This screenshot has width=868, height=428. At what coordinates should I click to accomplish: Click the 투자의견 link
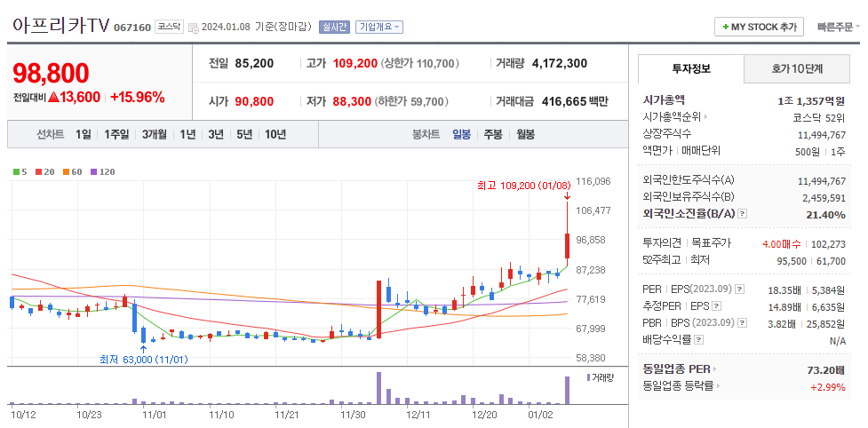(x=662, y=242)
